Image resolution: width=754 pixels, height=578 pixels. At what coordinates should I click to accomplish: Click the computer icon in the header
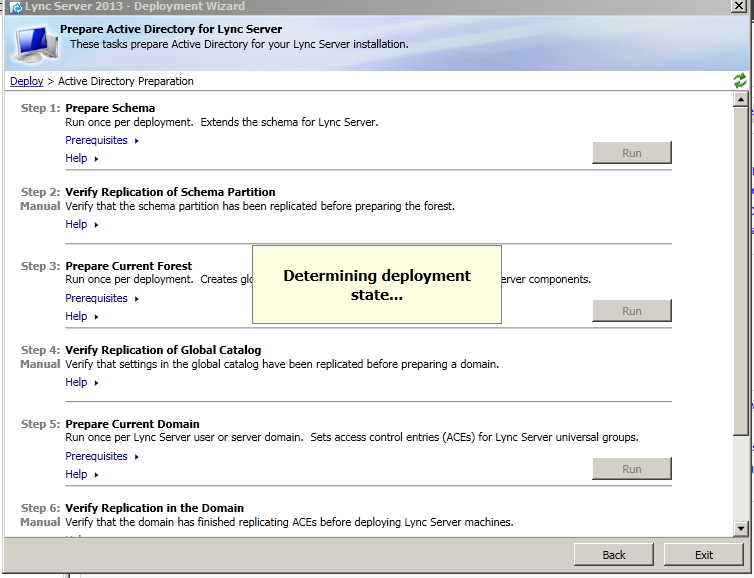(35, 44)
